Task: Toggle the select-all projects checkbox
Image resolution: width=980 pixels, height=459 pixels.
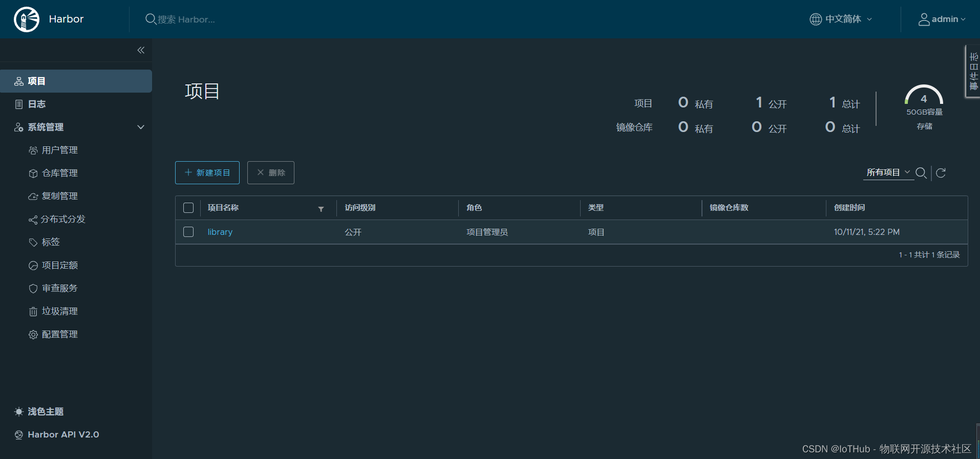Action: [x=188, y=208]
